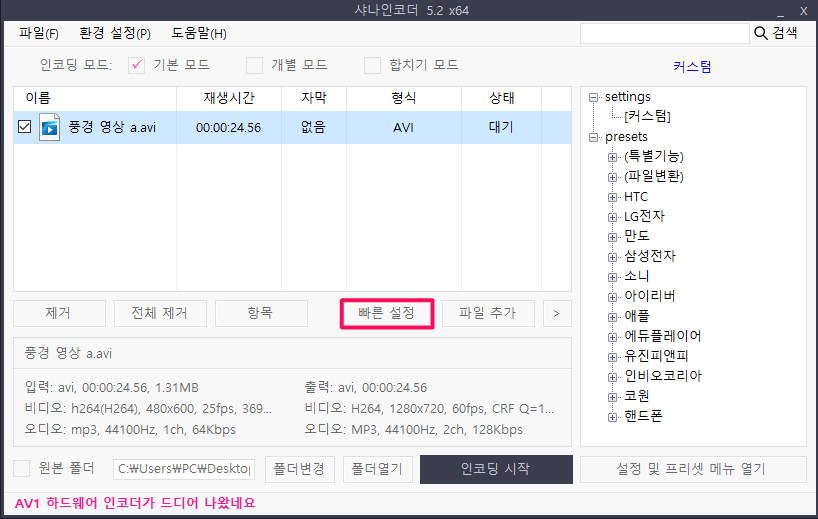The height and width of the screenshot is (519, 818).
Task: Open 빠른 설정 quick settings
Action: pos(387,313)
